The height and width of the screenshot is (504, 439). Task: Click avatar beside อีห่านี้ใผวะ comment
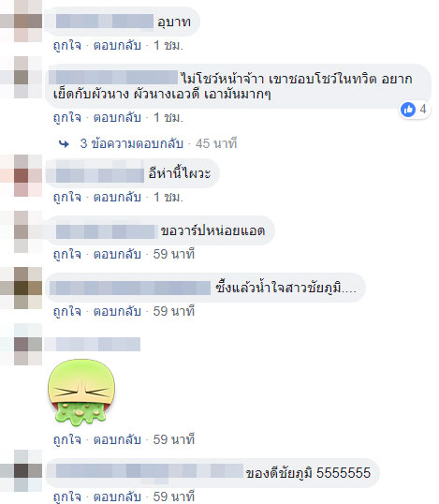coord(22,175)
